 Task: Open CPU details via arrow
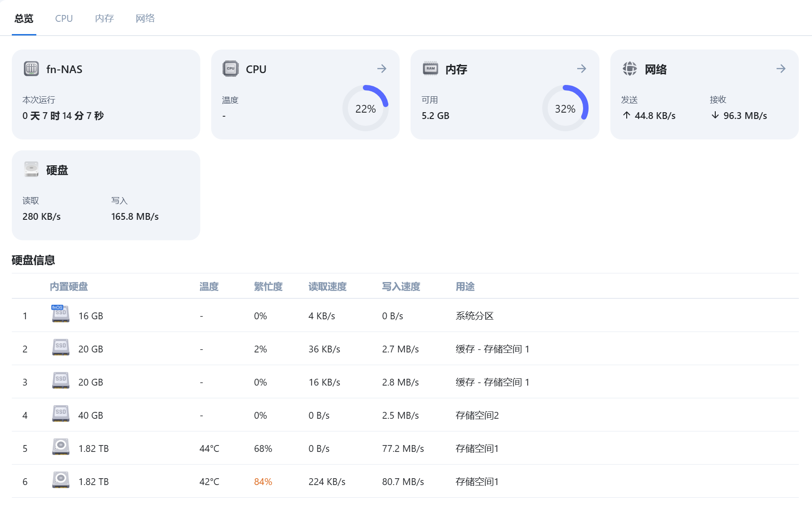pyautogui.click(x=381, y=69)
